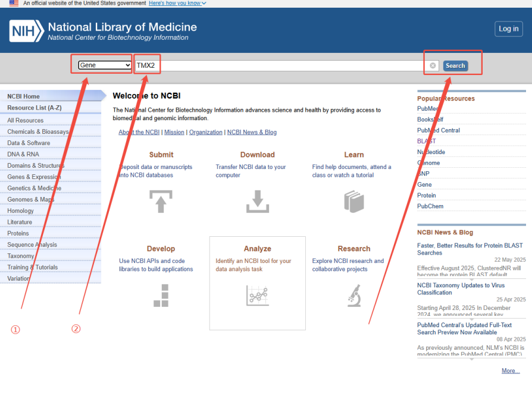Open the NCBI News & Blog link under Welcome
Image resolution: width=532 pixels, height=395 pixels.
[252, 132]
